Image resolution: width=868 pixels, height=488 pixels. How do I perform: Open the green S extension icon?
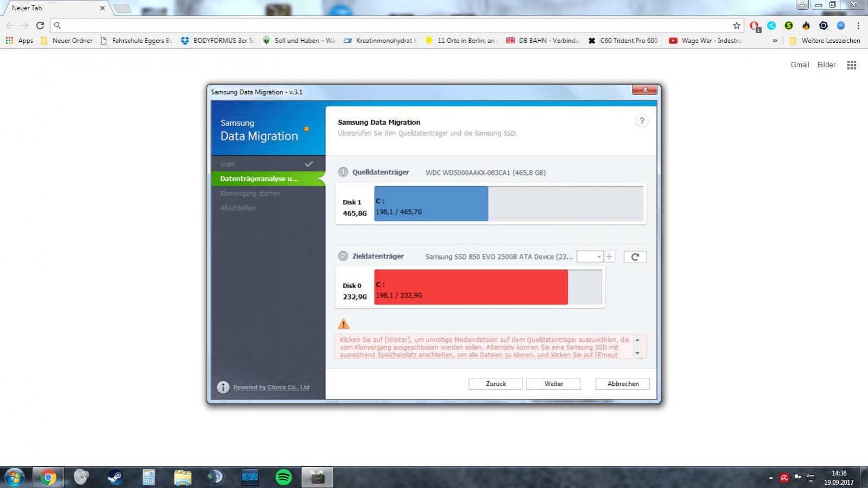pyautogui.click(x=789, y=26)
